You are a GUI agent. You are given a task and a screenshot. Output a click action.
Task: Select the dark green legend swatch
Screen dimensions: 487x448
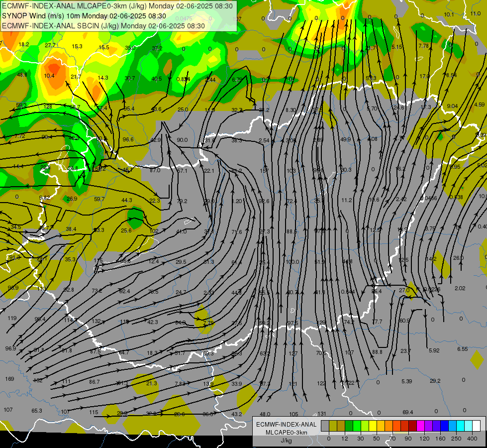tap(349, 426)
